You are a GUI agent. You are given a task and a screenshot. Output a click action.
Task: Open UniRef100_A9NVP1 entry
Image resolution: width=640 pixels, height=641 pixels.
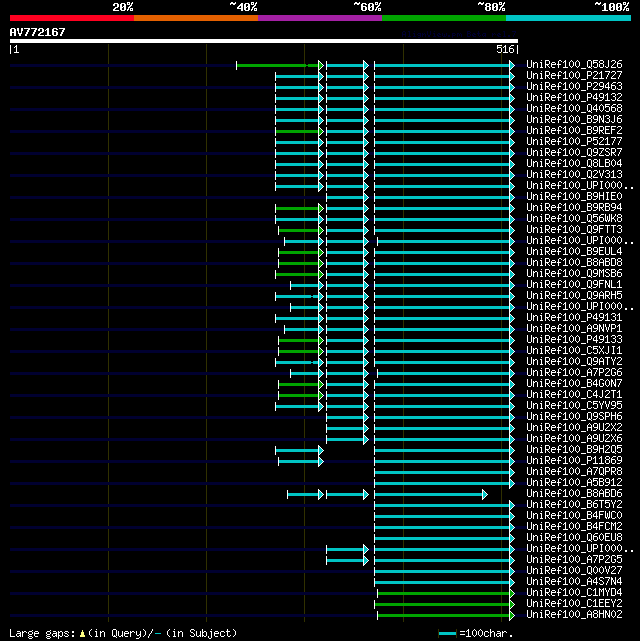574,329
